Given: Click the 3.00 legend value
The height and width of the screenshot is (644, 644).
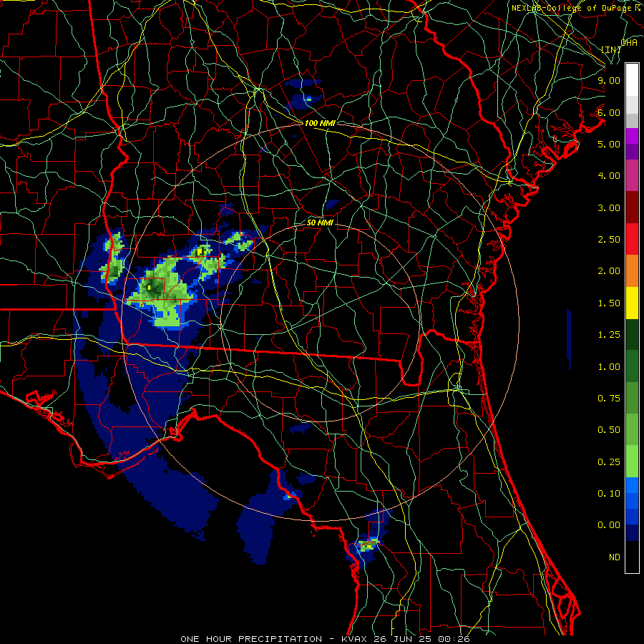Looking at the screenshot, I should [609, 208].
